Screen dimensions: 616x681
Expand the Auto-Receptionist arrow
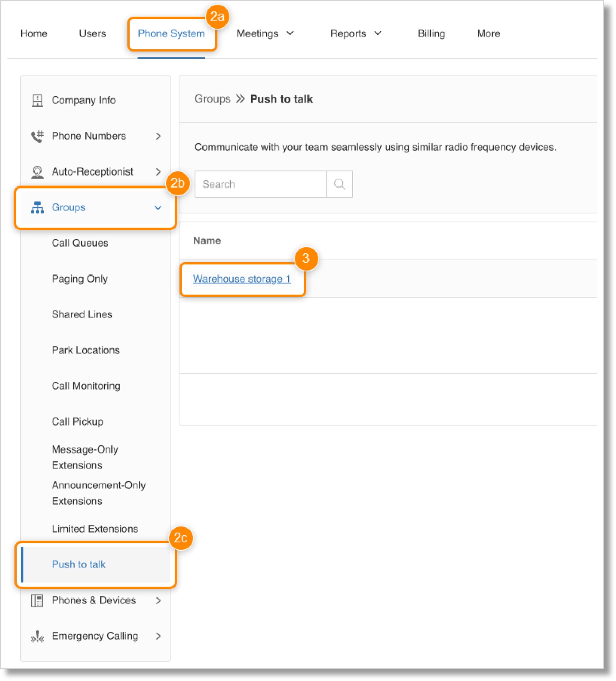(x=158, y=172)
